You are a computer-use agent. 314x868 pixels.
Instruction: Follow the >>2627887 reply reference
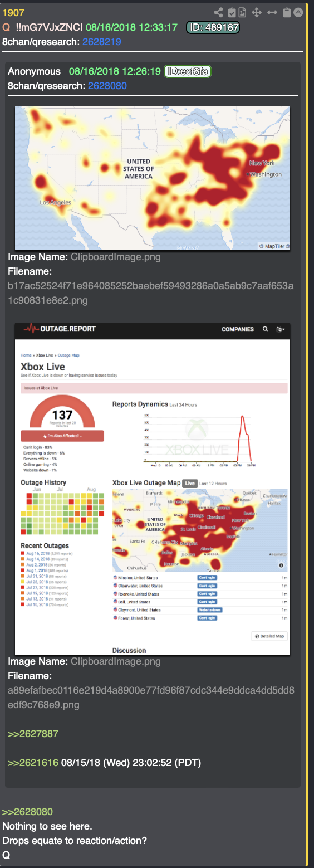point(33,734)
